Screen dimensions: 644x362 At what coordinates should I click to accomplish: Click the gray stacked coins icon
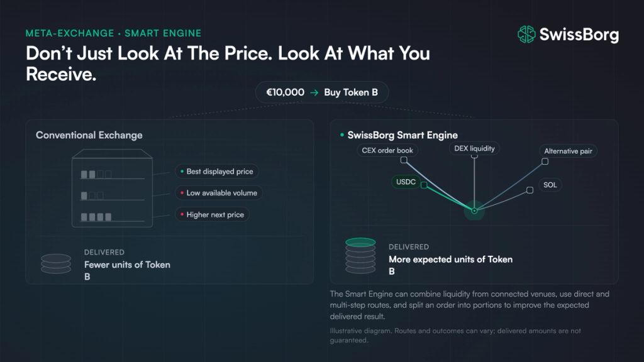pos(56,264)
